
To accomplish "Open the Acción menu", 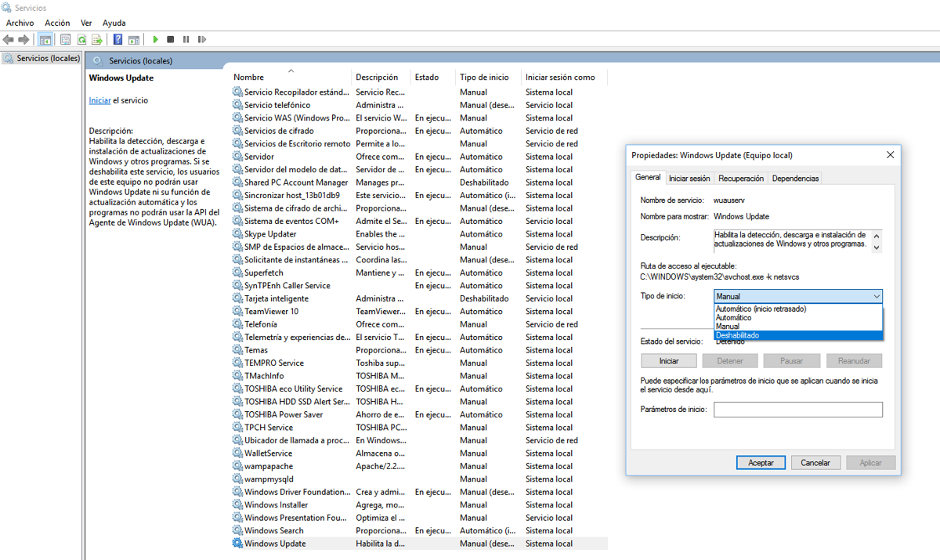I will tap(57, 23).
